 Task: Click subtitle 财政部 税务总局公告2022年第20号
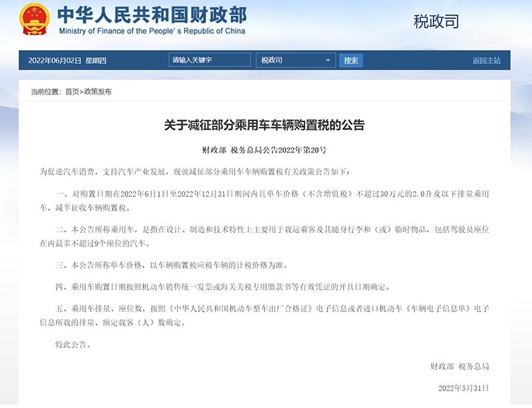pyautogui.click(x=264, y=150)
